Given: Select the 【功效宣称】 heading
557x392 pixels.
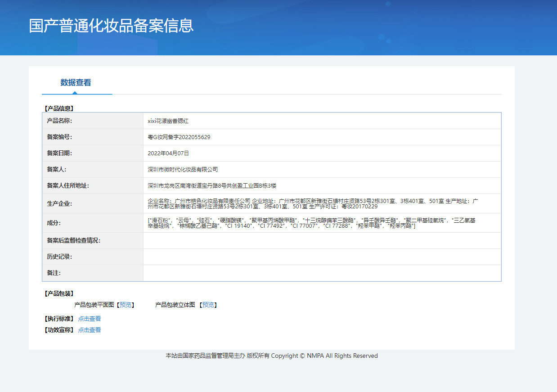Looking at the screenshot, I should pos(59,330).
